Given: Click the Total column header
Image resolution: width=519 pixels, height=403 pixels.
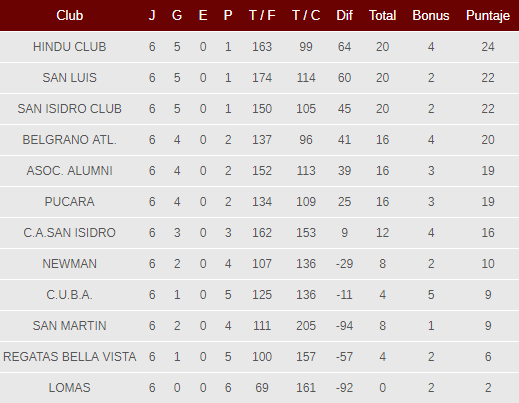Looking at the screenshot, I should (382, 15).
